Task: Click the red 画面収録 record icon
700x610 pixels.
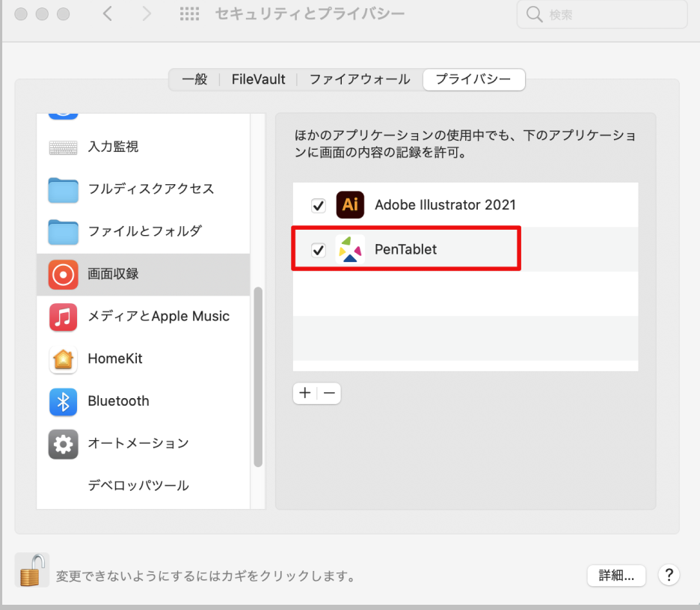Action: [x=63, y=275]
